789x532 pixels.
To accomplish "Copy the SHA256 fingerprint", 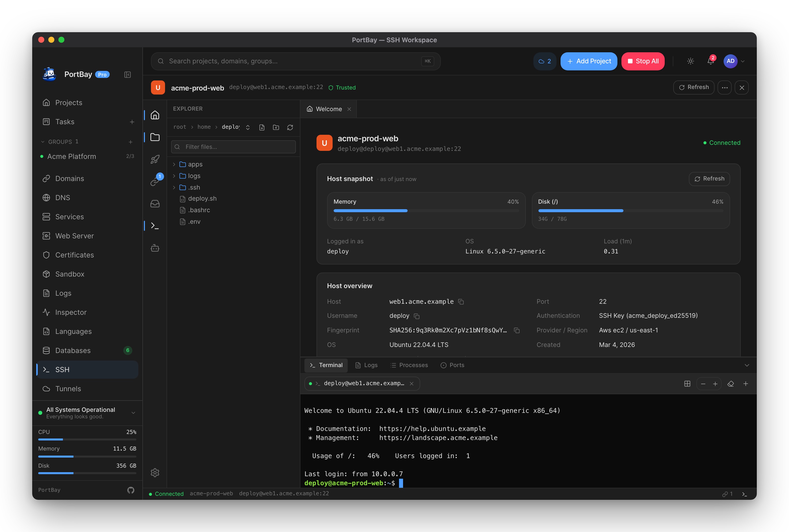I will tap(517, 330).
